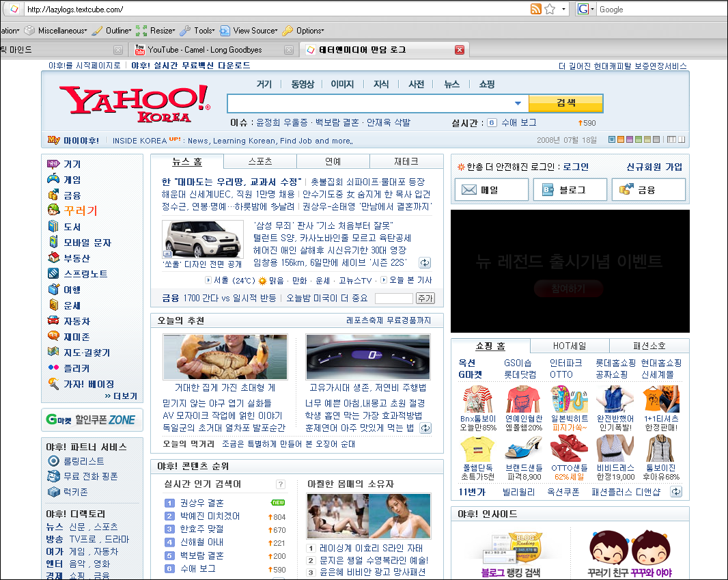
Task: Open the Outline toolbar menu
Action: pos(112,31)
